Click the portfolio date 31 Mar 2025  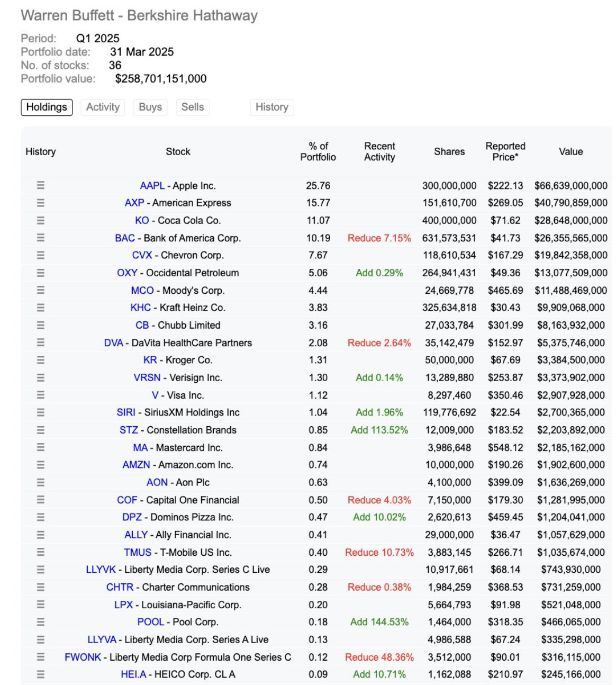pos(142,52)
